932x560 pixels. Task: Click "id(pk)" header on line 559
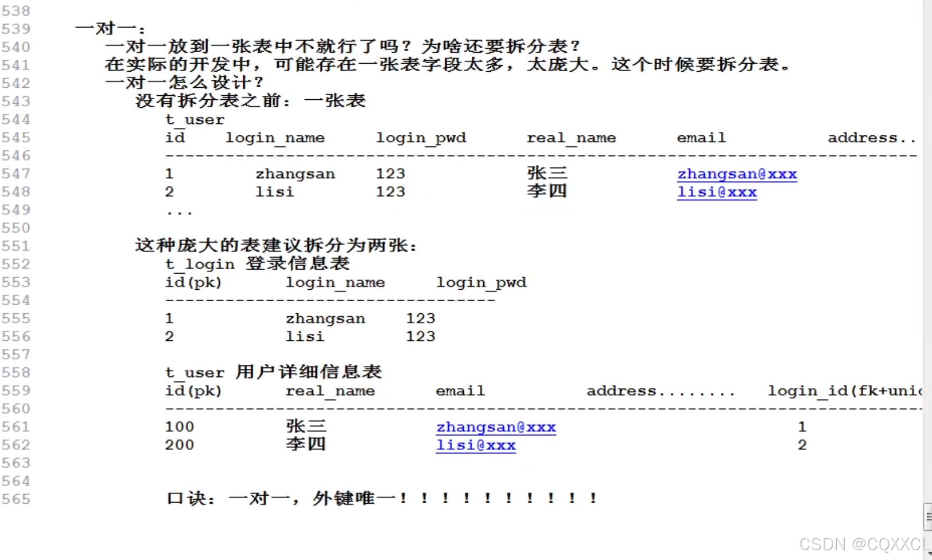[x=193, y=391]
